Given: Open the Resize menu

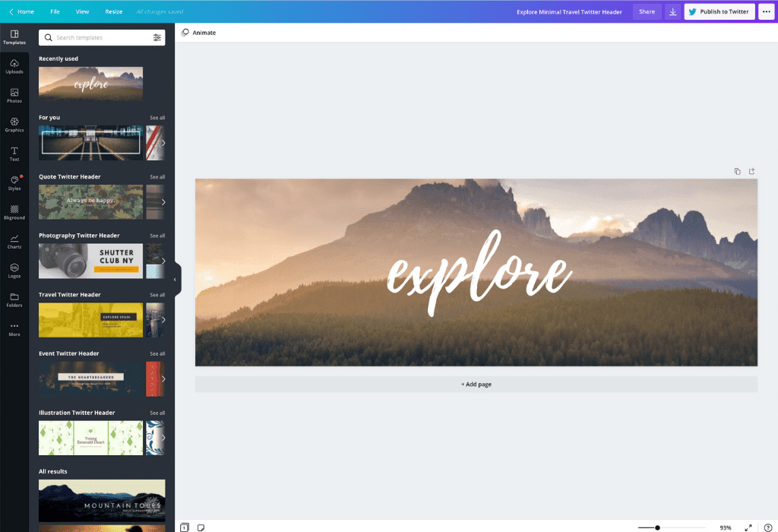Looking at the screenshot, I should tap(113, 11).
